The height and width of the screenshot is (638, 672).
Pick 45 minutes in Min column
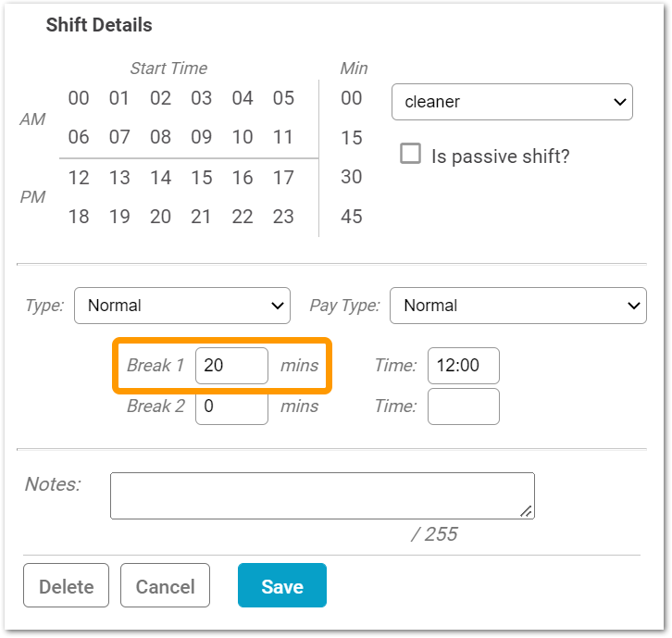(x=352, y=218)
